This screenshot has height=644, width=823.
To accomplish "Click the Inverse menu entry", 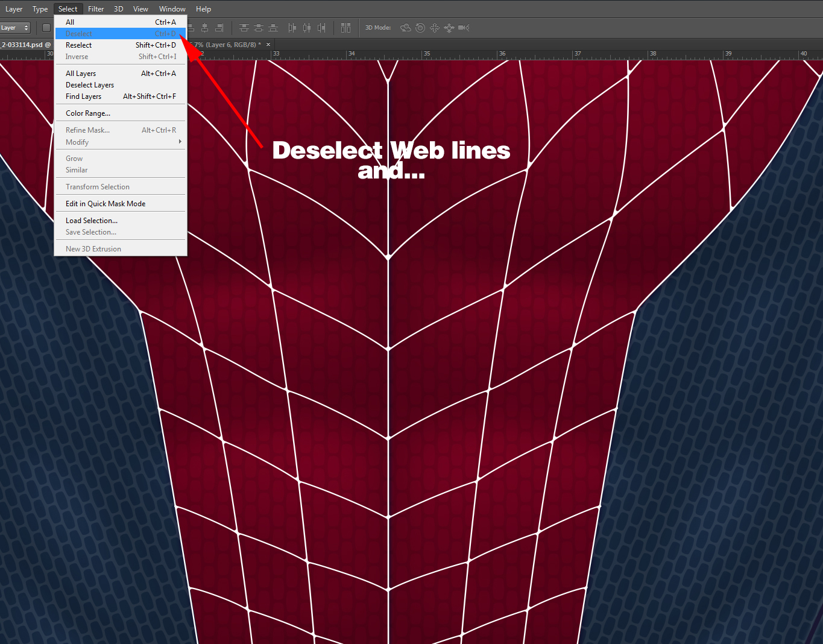I will [121, 57].
